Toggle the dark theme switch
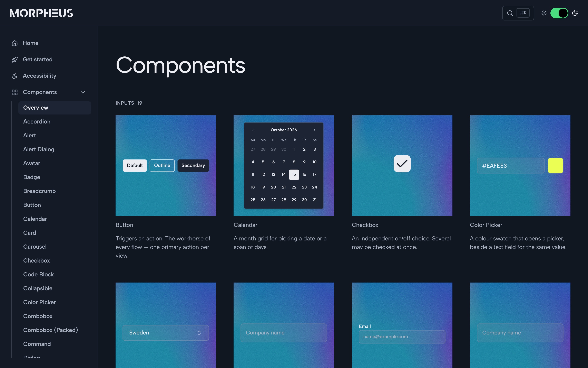The width and height of the screenshot is (588, 368). 559,13
